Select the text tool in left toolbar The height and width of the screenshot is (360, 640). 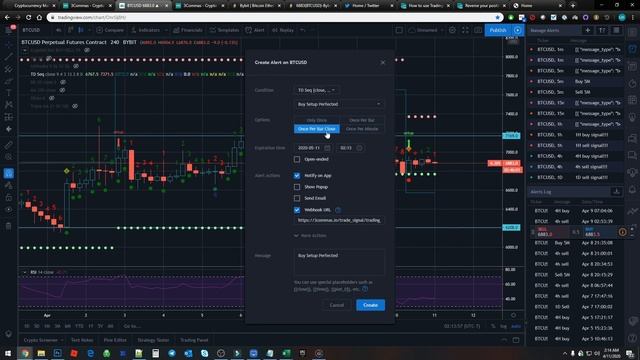(9, 93)
